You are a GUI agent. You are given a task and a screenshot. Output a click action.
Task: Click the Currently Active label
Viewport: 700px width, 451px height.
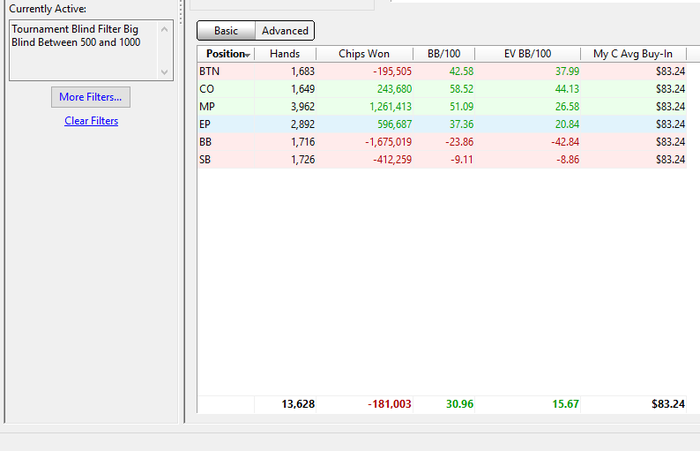coord(48,9)
